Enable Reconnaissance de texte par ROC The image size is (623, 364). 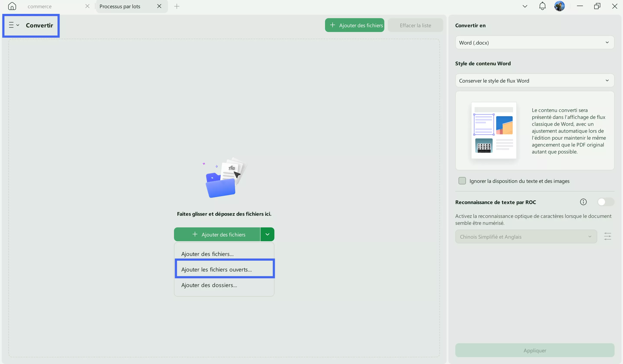tap(605, 202)
